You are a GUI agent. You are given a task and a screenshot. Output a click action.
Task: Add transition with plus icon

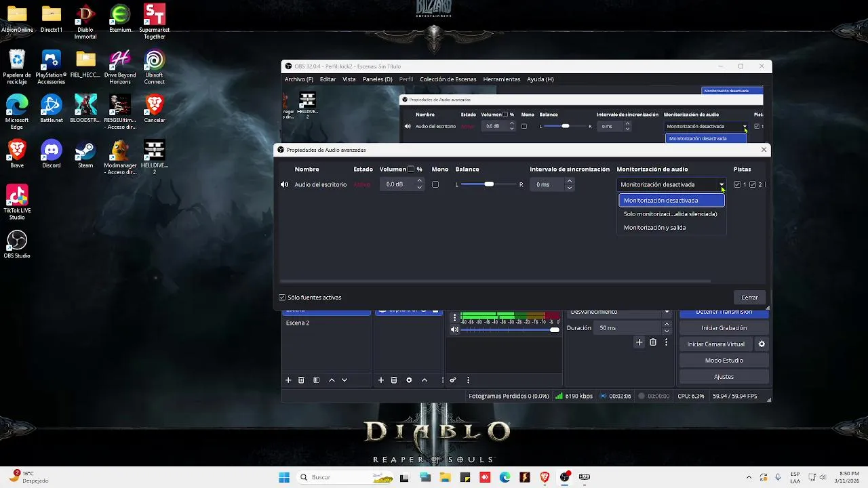click(x=639, y=343)
